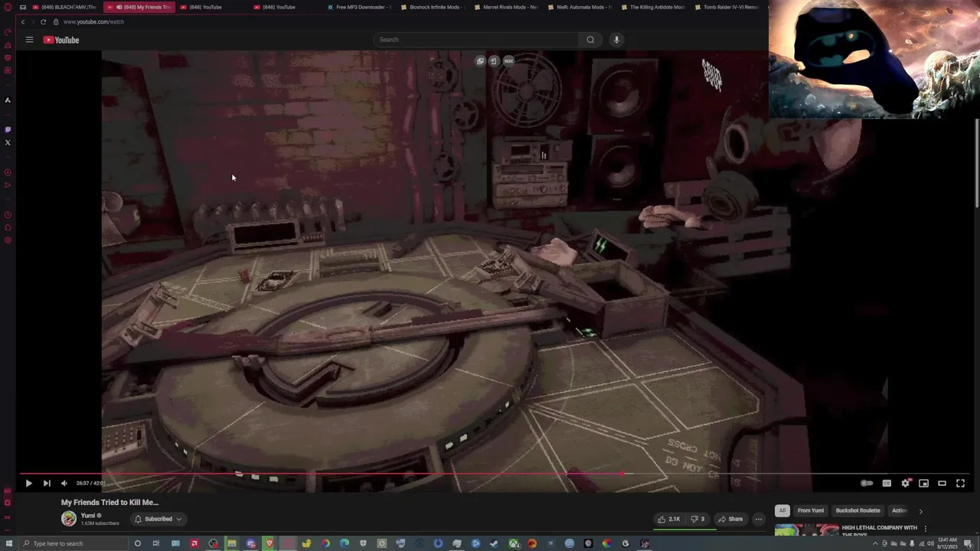Click the search magnifier button

point(590,40)
